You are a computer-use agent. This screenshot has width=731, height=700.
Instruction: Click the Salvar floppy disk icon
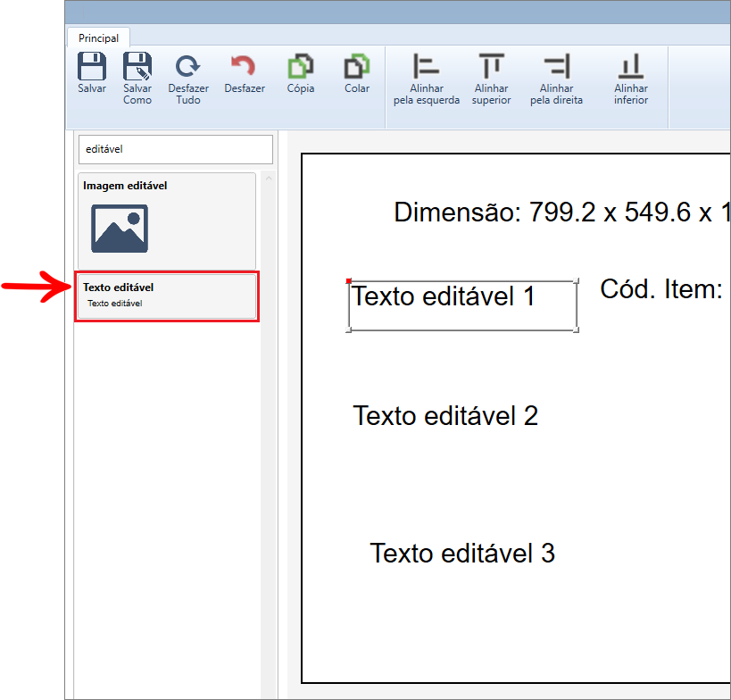pos(92,67)
